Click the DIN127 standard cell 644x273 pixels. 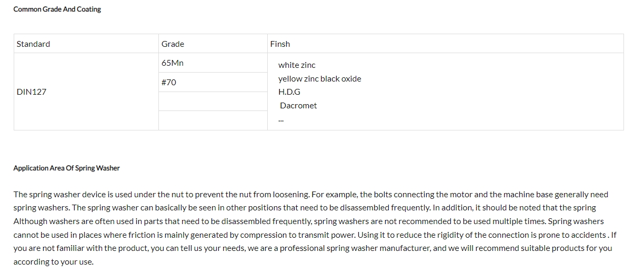pyautogui.click(x=86, y=92)
